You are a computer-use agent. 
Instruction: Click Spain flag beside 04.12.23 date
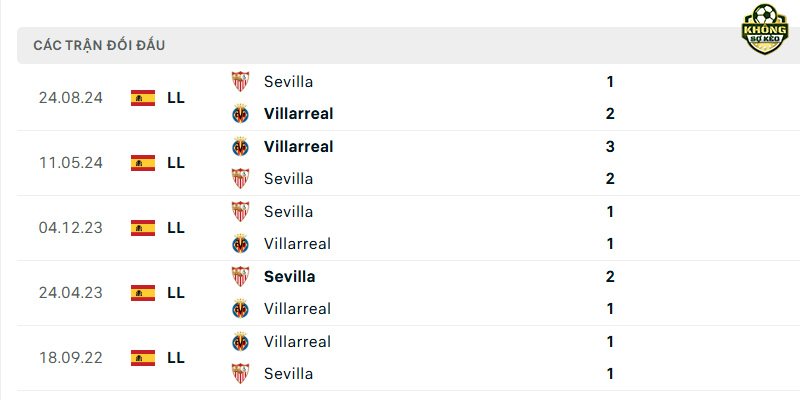coord(143,228)
